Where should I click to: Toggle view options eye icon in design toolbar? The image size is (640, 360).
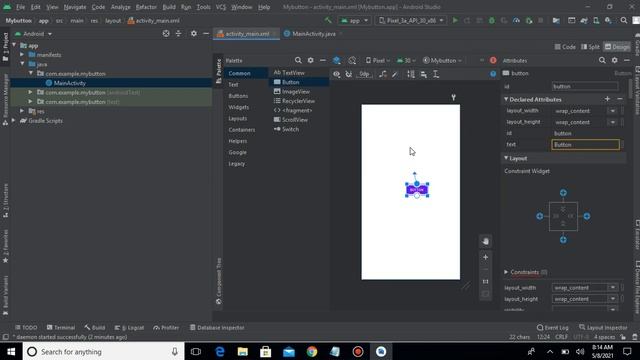336,74
